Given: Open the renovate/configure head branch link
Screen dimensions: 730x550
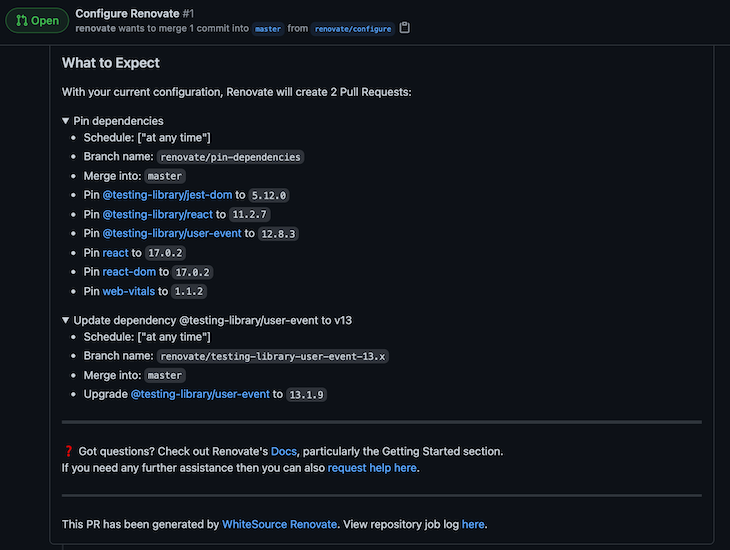Looking at the screenshot, I should pos(353,29).
